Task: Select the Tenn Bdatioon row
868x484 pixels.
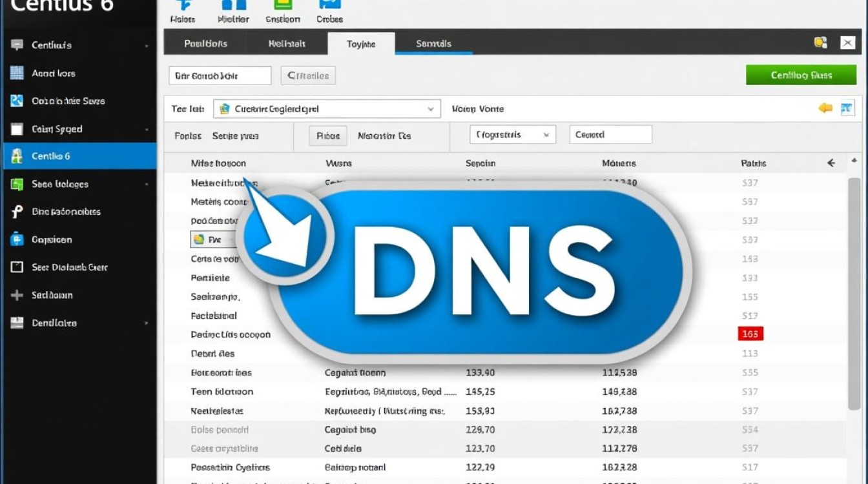Action: click(506, 392)
